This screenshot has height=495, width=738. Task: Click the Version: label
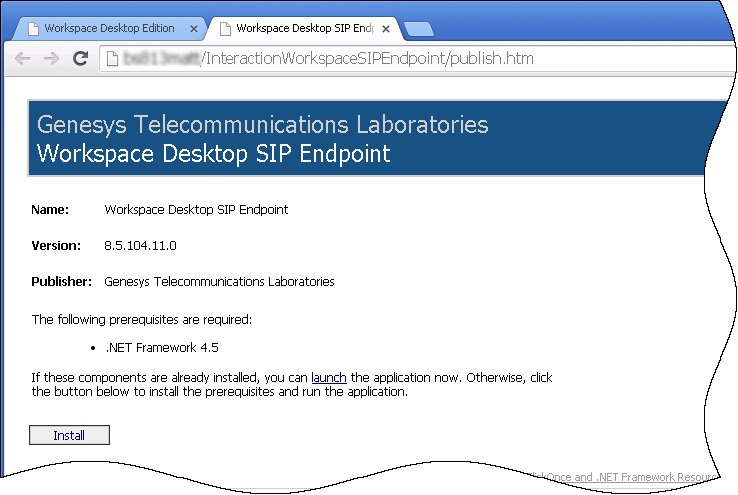coord(56,246)
